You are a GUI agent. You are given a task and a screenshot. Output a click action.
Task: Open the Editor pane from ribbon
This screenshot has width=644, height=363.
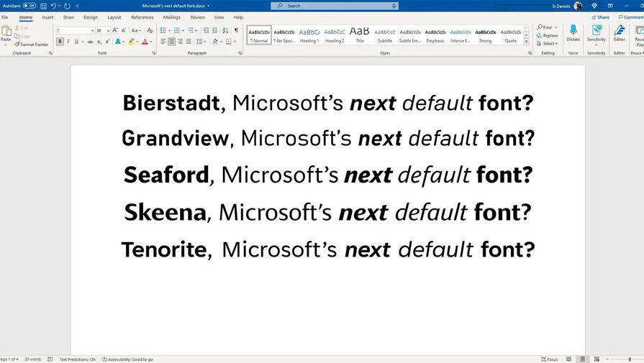click(619, 33)
